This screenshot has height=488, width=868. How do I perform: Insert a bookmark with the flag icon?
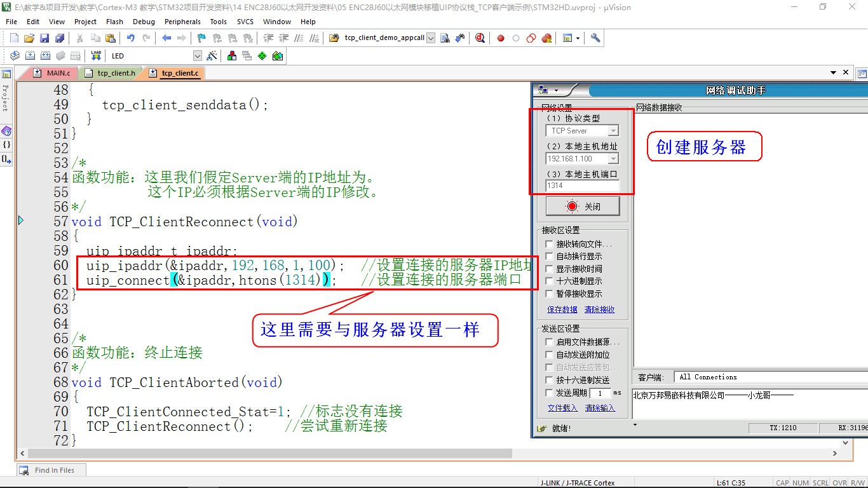(x=201, y=38)
